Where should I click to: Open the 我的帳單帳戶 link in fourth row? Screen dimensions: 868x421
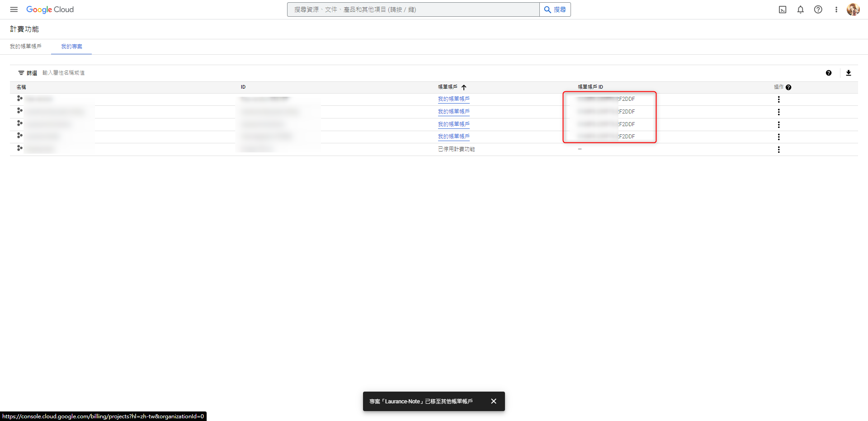tap(453, 137)
